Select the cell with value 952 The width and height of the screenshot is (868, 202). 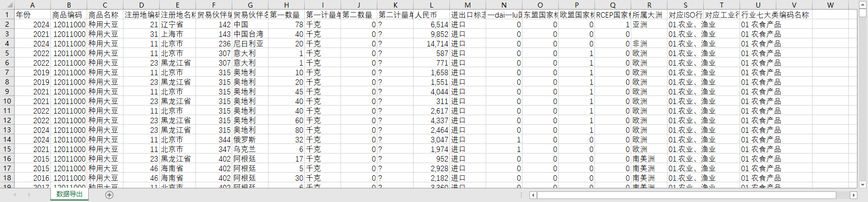[432, 159]
